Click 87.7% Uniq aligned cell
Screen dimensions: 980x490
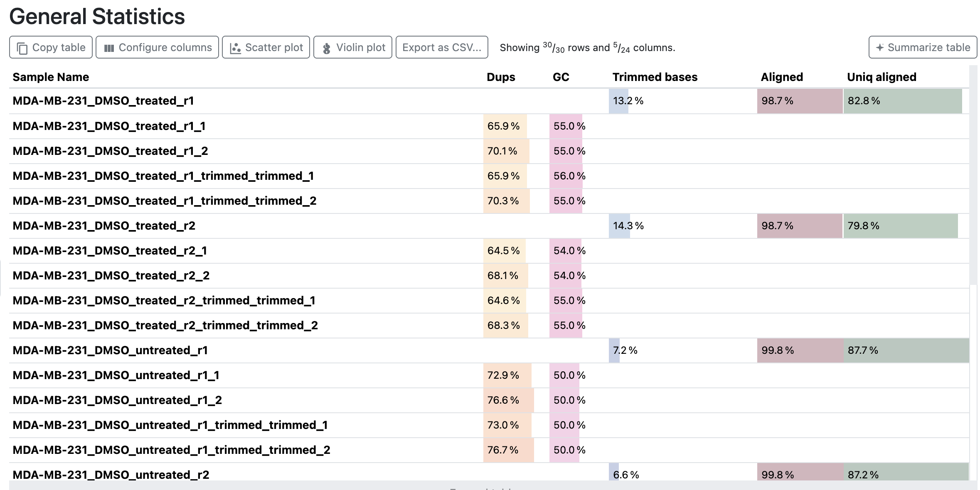[x=906, y=350]
